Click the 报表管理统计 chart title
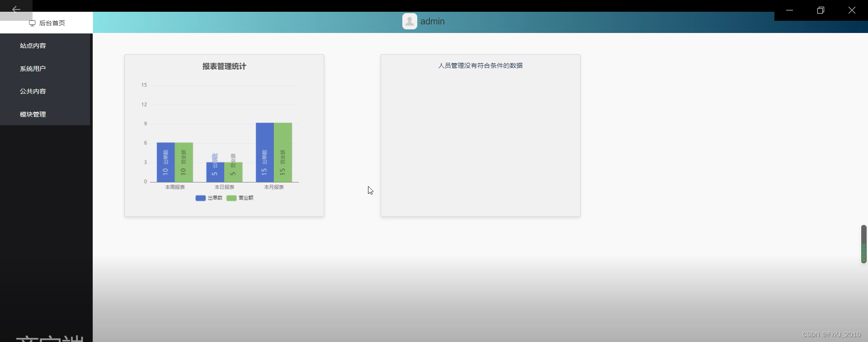 coord(224,66)
